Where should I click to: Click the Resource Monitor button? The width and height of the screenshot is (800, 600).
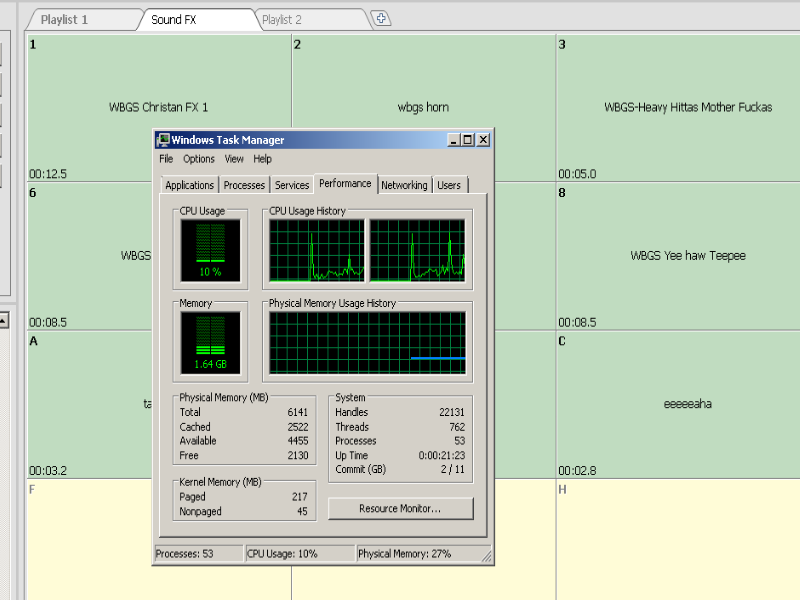point(400,509)
